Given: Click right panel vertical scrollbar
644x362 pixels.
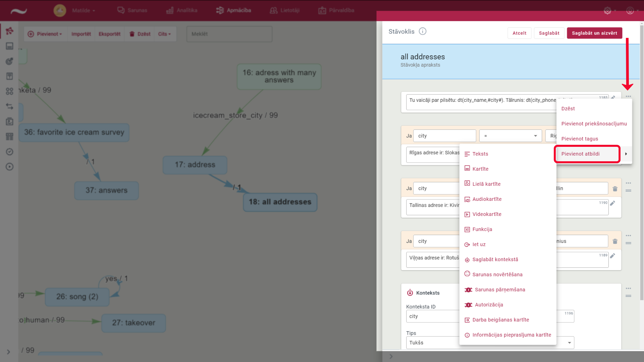Looking at the screenshot, I should click(x=642, y=161).
